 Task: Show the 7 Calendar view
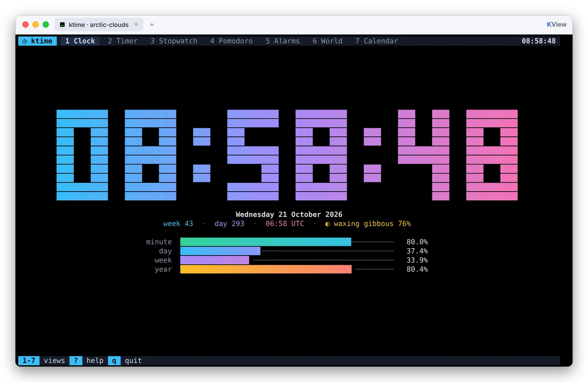click(x=377, y=41)
